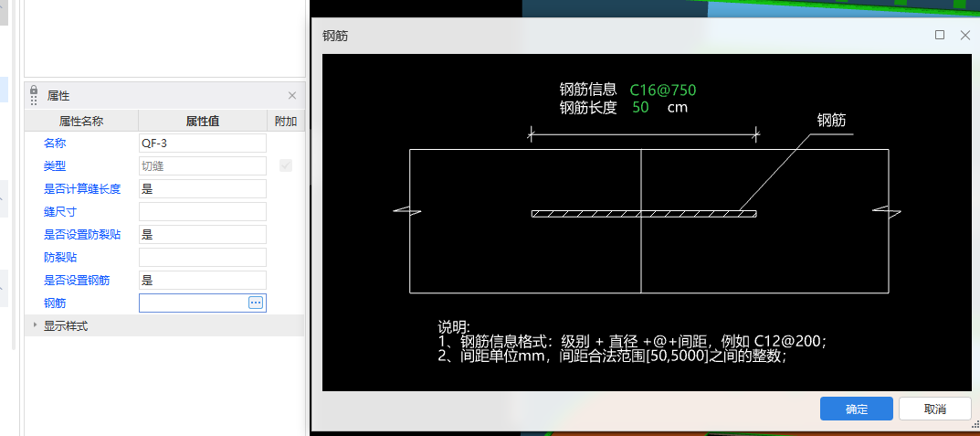This screenshot has width=980, height=436.
Task: Click the empty 防裂贴 value field
Action: tap(202, 257)
